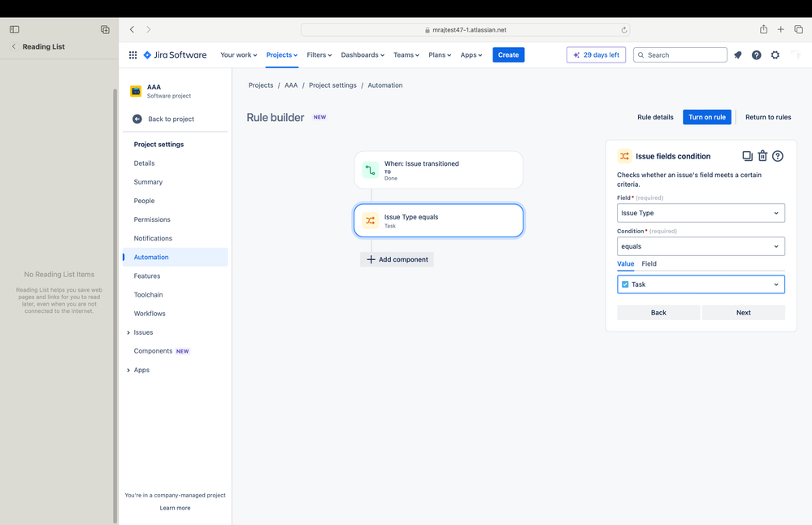Open Details in project settings
The height and width of the screenshot is (525, 812).
(144, 163)
